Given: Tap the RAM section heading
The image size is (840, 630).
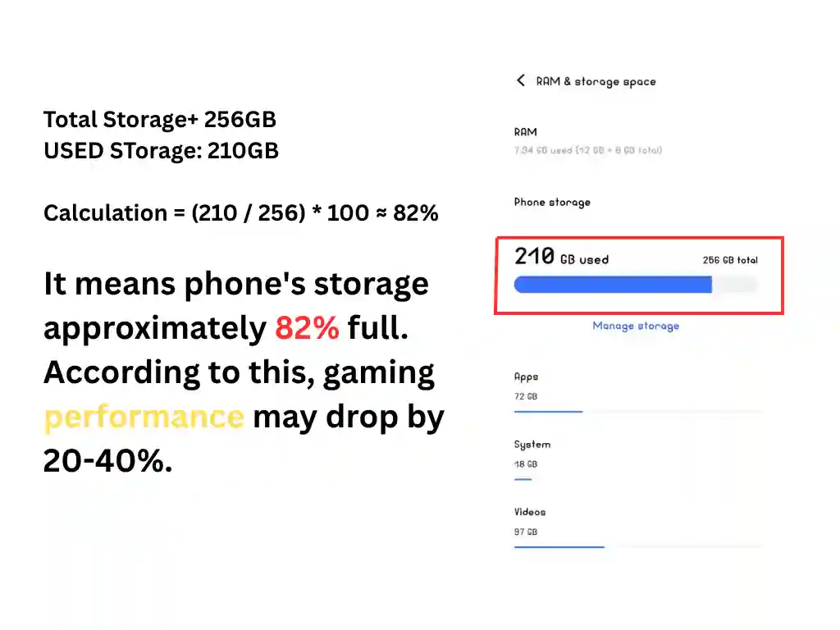Looking at the screenshot, I should 525,132.
